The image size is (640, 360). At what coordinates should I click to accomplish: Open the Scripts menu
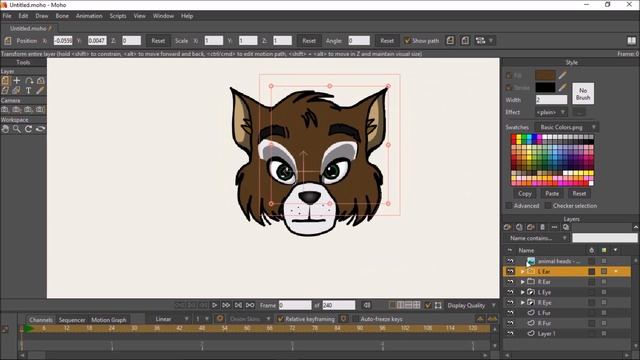118,16
